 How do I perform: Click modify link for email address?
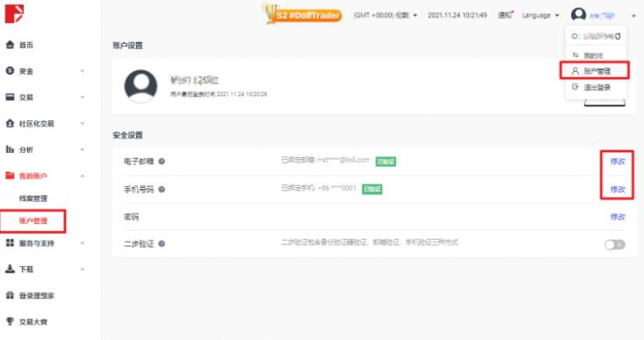[x=618, y=162]
